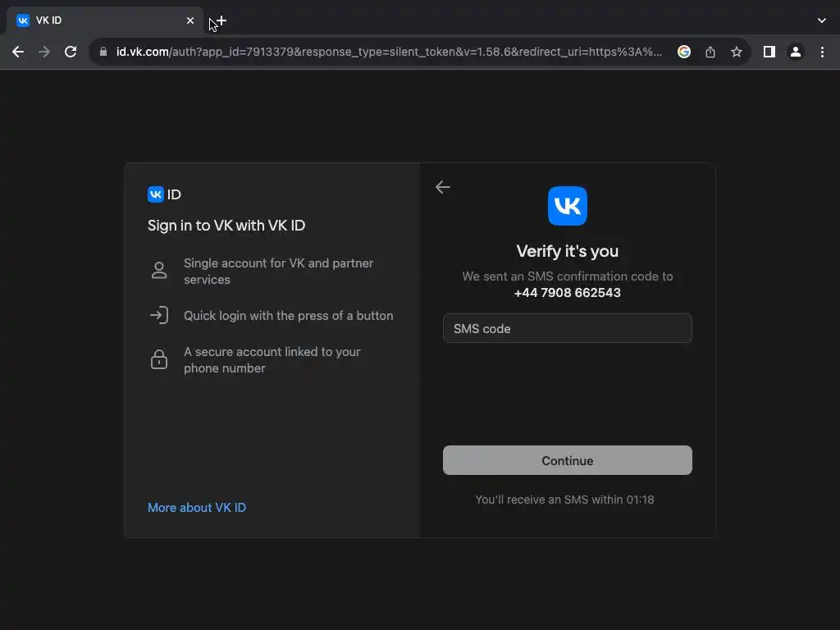Toggle the browser side panel icon
Image resolution: width=840 pixels, height=630 pixels.
[769, 52]
